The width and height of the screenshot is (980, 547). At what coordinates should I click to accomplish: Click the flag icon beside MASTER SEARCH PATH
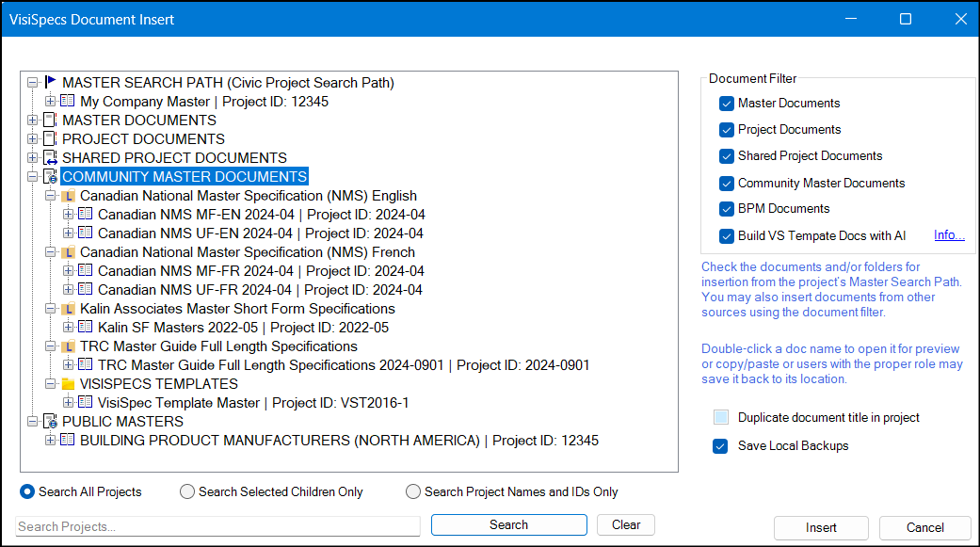50,83
